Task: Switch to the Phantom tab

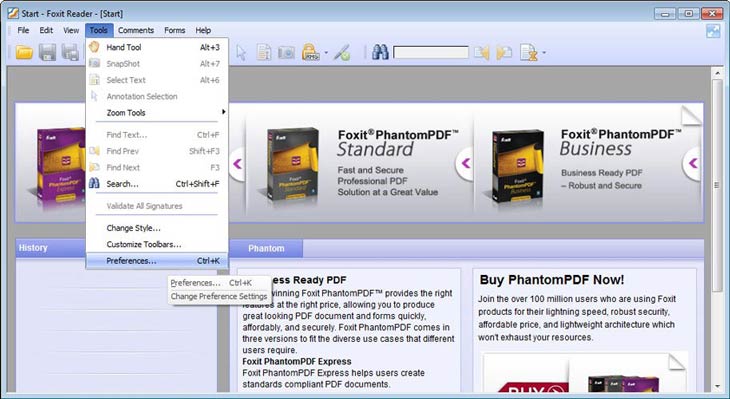Action: pos(266,248)
